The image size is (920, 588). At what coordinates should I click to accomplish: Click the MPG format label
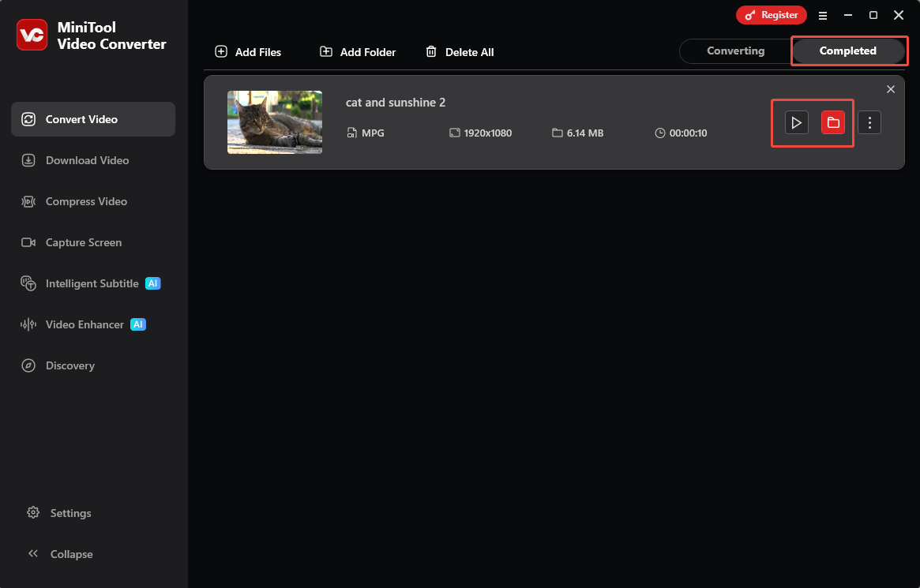(x=373, y=133)
